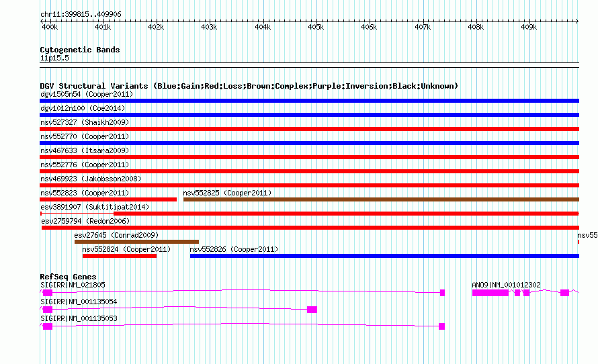Open esv3891907 (Suktitipat2014) variant bar
Image resolution: width=598 pixels, height=364 pixels.
(x=309, y=214)
